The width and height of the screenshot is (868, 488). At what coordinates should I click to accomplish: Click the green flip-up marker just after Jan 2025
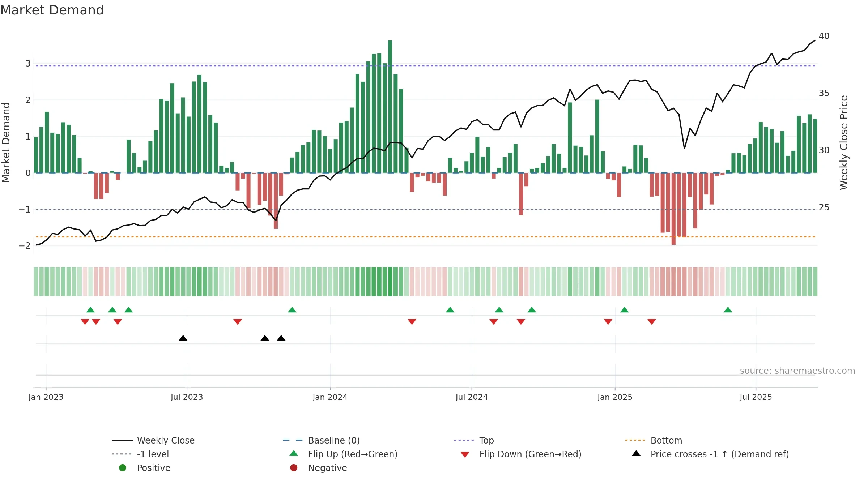[625, 310]
